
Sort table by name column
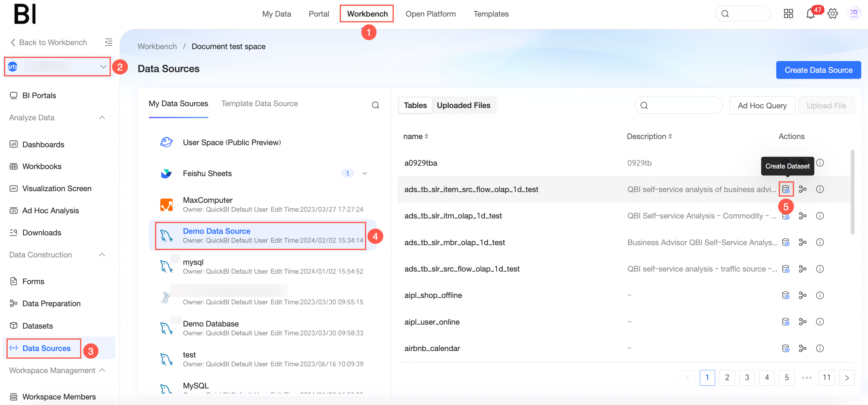426,136
